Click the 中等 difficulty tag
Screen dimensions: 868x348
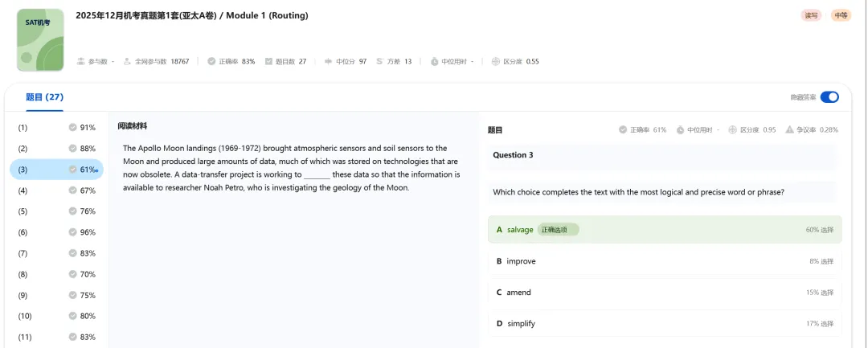click(x=841, y=15)
